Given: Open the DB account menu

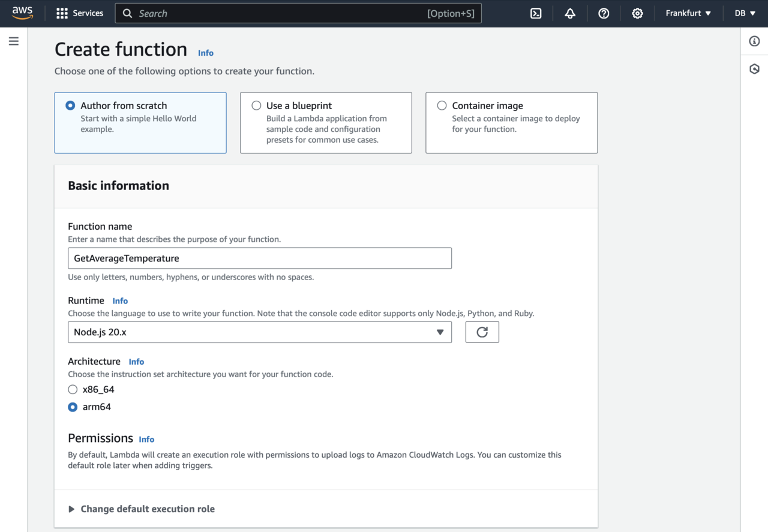Looking at the screenshot, I should [745, 13].
